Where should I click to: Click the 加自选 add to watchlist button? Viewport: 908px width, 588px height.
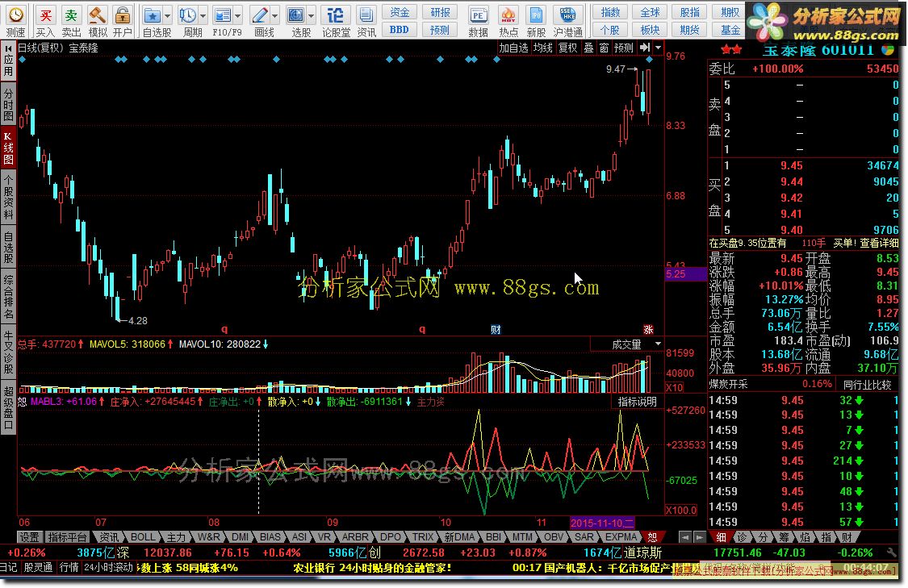coord(513,48)
